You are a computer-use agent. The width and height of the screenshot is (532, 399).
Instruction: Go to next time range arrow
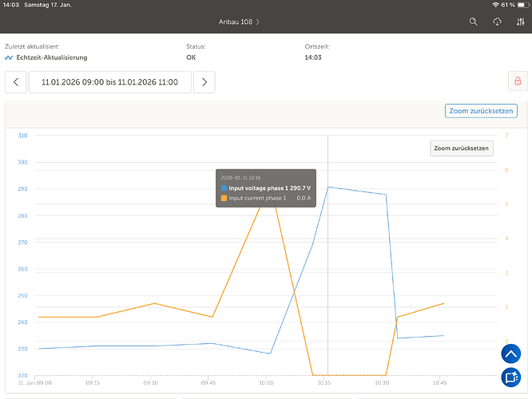tap(204, 81)
